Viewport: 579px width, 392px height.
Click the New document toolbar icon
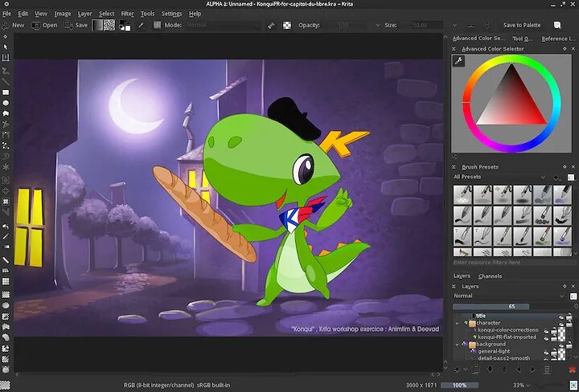pyautogui.click(x=13, y=25)
